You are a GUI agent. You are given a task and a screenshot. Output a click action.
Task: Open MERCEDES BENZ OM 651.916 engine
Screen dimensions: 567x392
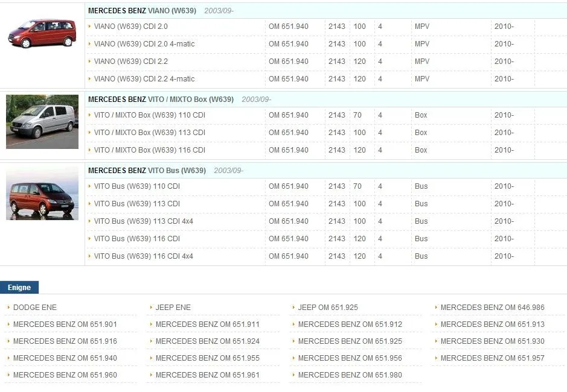(x=65, y=341)
